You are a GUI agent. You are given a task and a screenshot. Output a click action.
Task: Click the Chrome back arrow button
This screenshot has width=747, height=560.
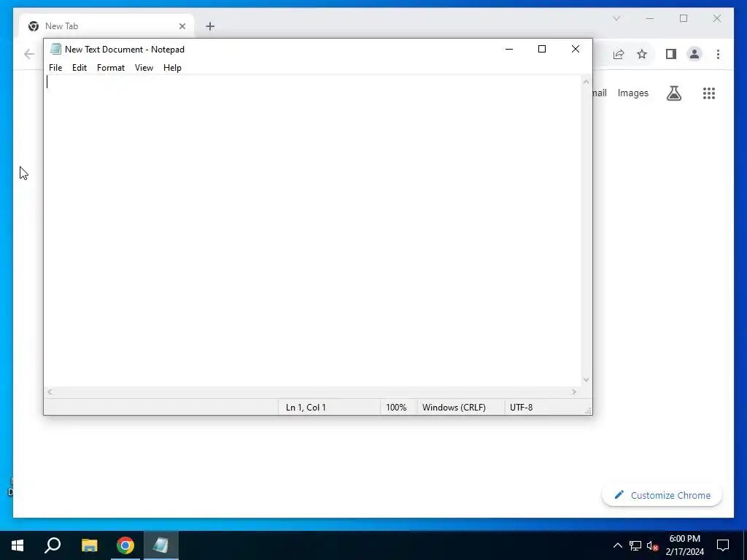click(x=29, y=54)
